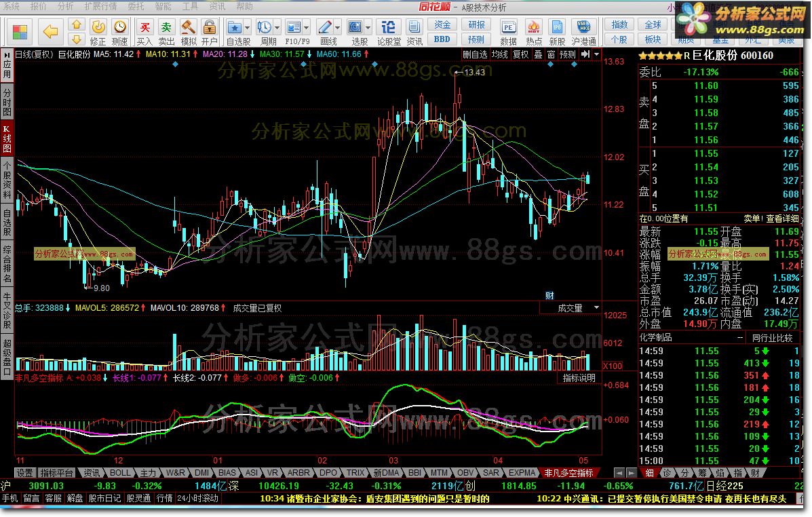The image size is (812, 517).
Task: Open the 分时图 sidebar tab
Action: [7, 102]
